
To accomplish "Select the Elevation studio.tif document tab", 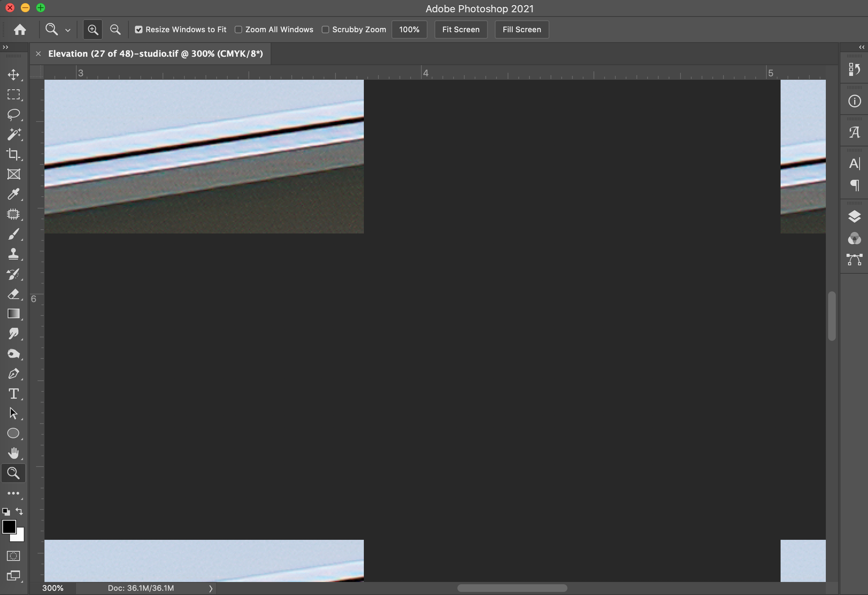I will pyautogui.click(x=155, y=54).
